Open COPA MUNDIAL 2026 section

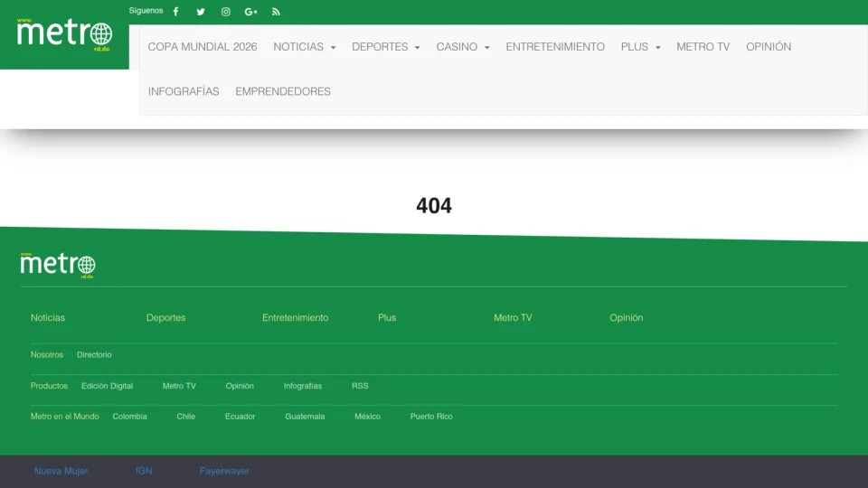pyautogui.click(x=203, y=47)
